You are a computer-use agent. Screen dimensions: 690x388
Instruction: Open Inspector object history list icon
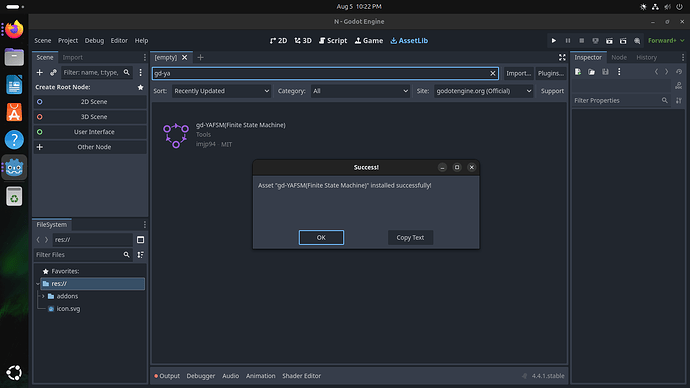[679, 72]
